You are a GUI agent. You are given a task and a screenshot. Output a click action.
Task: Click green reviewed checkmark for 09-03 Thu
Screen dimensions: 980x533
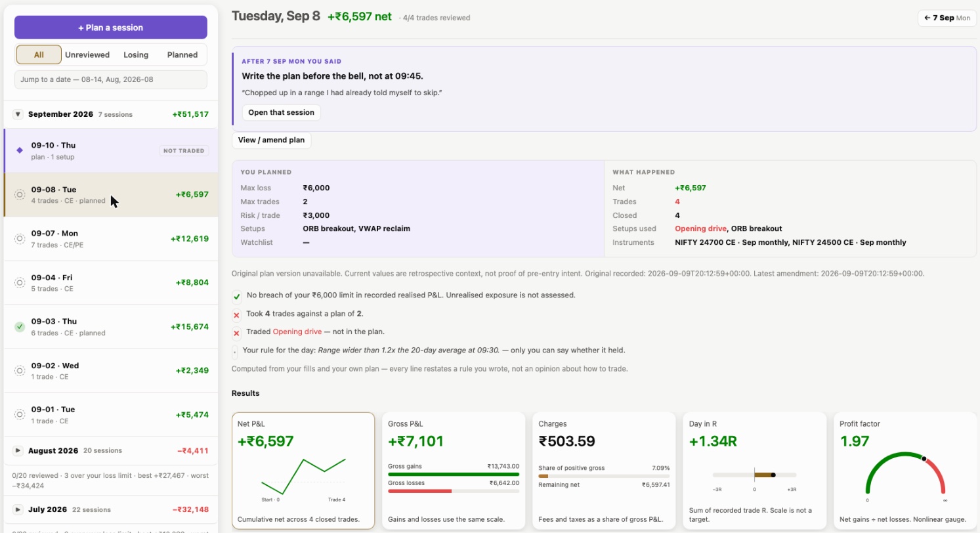20,326
